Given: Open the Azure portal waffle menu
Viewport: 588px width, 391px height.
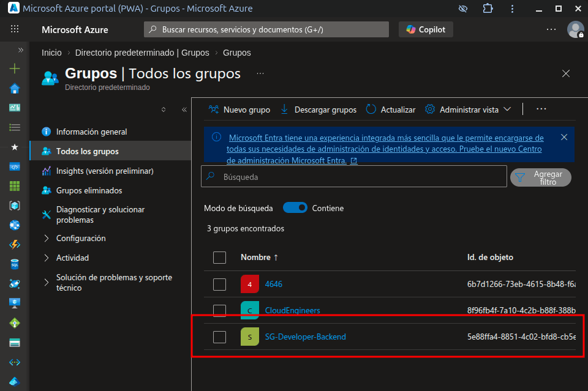Looking at the screenshot, I should (15, 29).
